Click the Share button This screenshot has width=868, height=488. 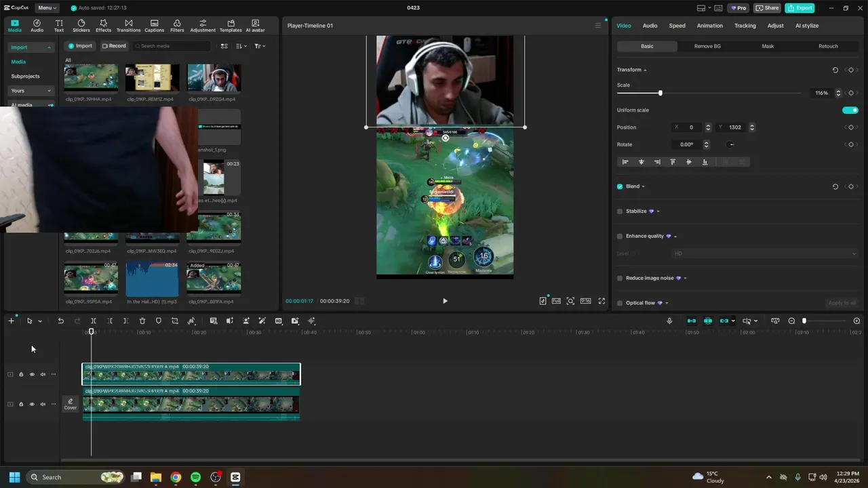click(767, 8)
